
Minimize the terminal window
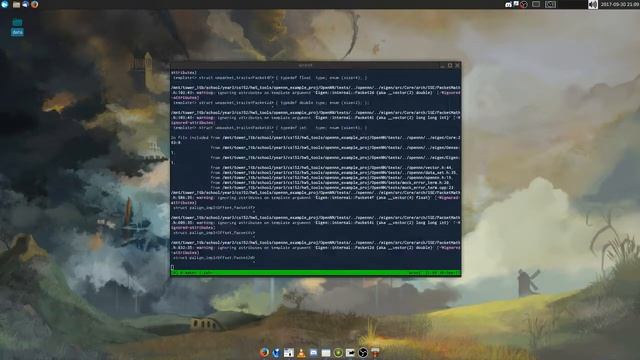442,66
